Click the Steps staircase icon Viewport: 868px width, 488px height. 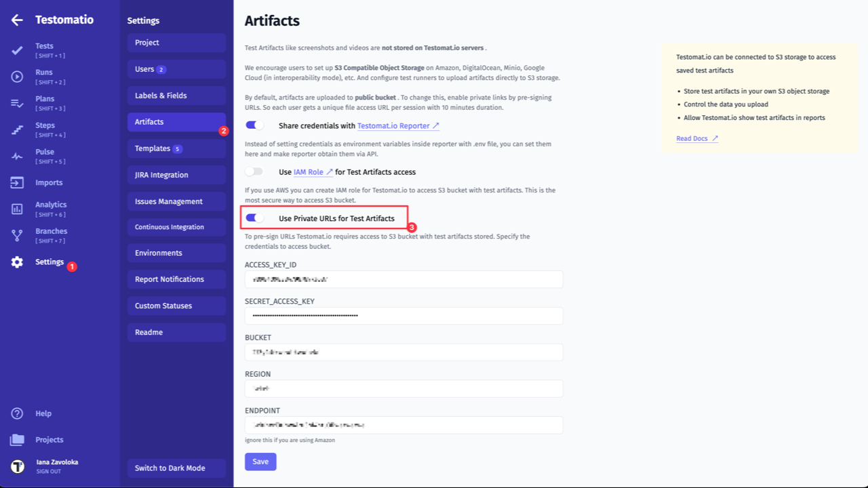tap(17, 129)
